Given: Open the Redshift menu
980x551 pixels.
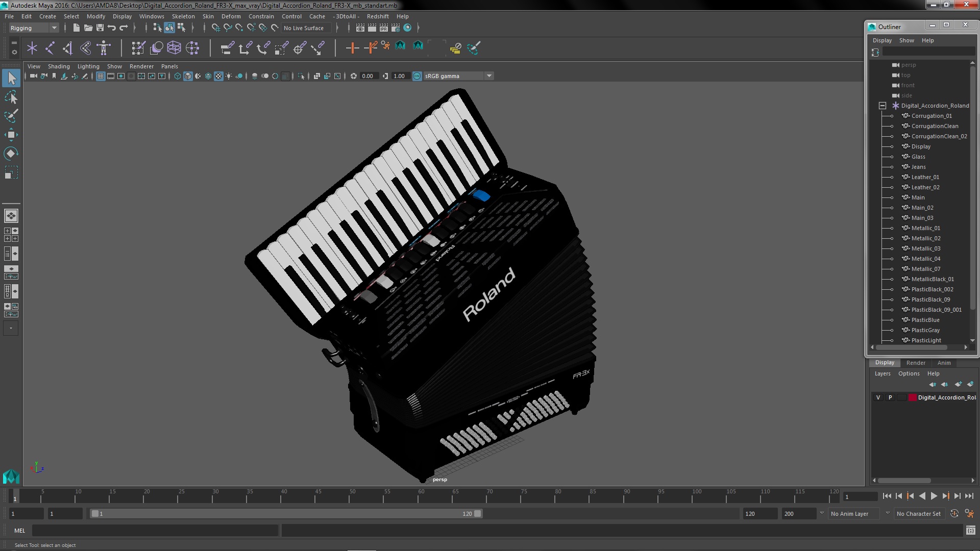Looking at the screenshot, I should pyautogui.click(x=378, y=16).
